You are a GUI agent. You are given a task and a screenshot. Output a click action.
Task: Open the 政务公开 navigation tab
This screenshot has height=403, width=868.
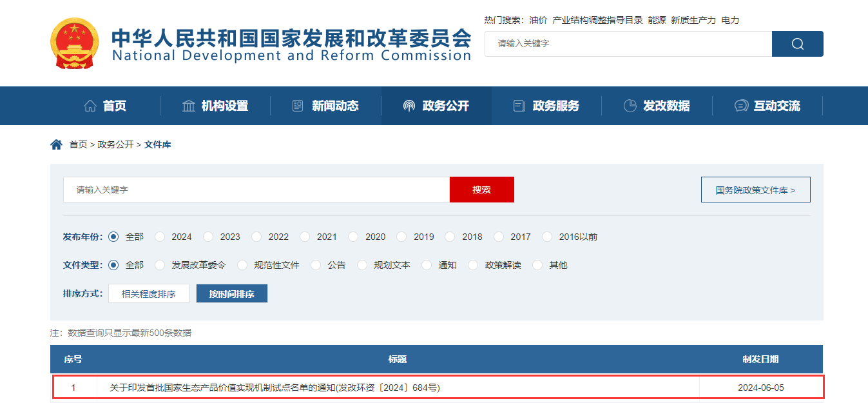(x=436, y=106)
